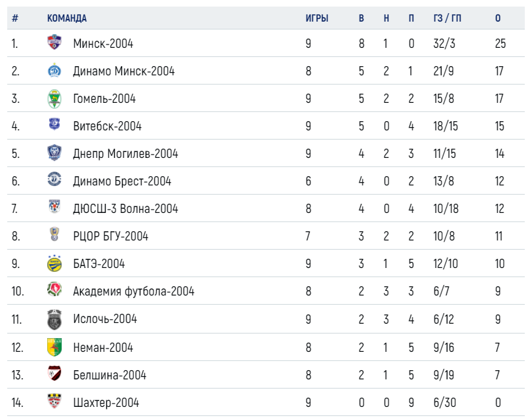Open the Академия футбола-2004 team link
This screenshot has width=532, height=420.
tap(134, 291)
